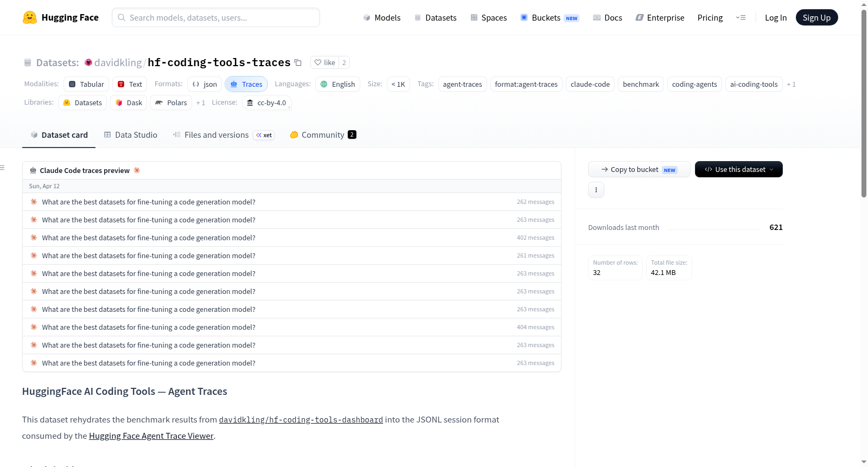Open the trace row with 404 messages
The width and height of the screenshot is (868, 467).
coord(292,327)
